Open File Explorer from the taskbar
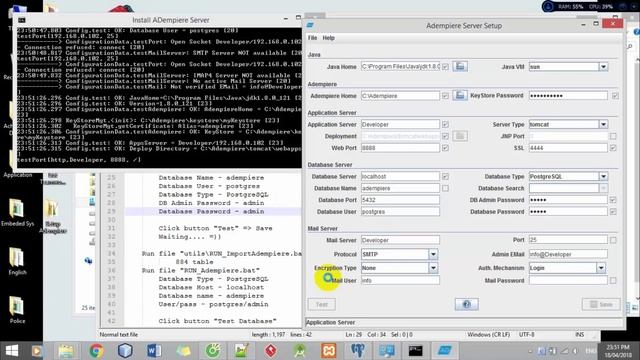 [67, 351]
